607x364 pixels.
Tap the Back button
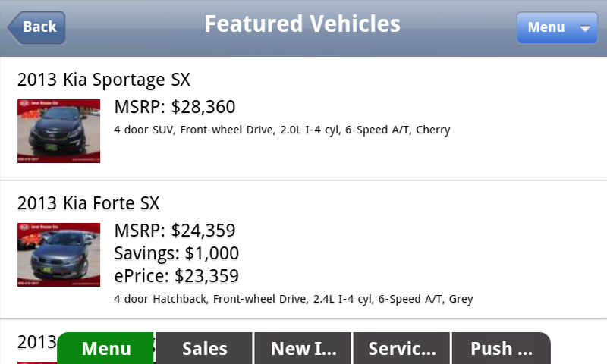tap(37, 27)
